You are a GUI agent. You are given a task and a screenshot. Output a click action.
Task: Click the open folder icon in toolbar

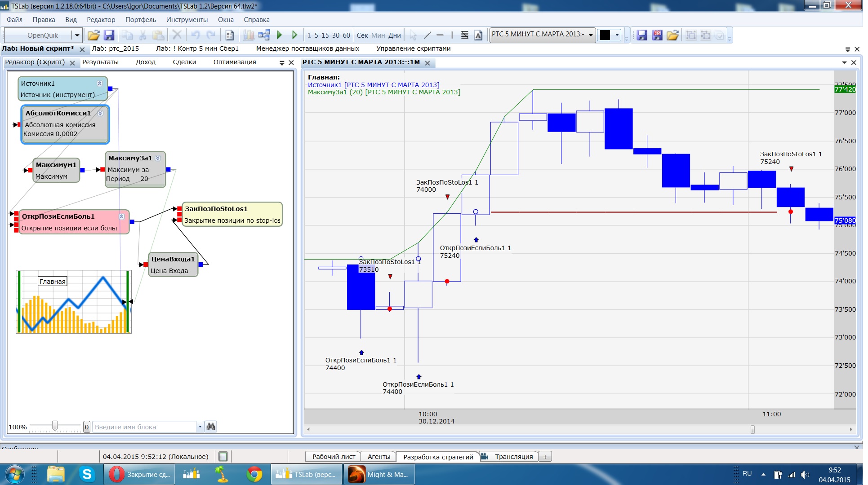point(93,35)
